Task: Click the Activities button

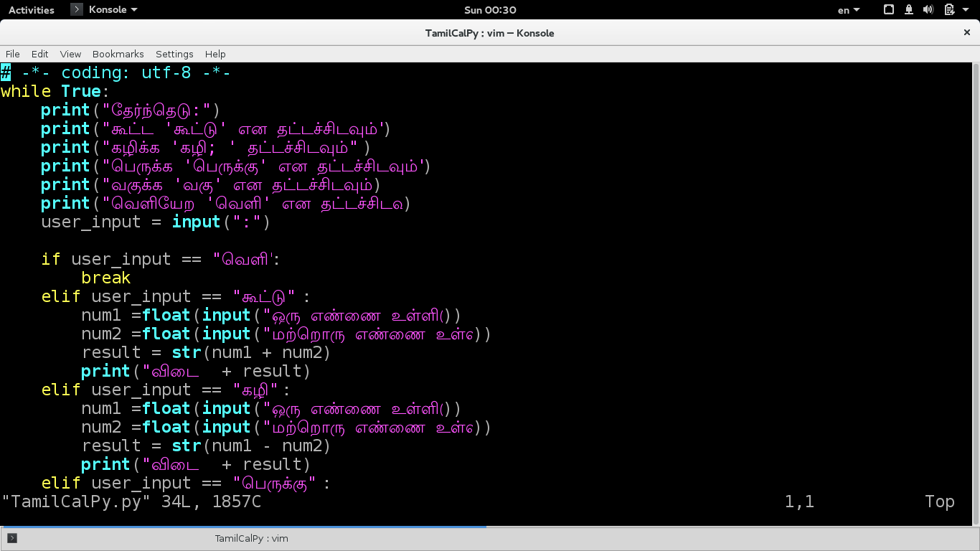Action: click(x=31, y=9)
